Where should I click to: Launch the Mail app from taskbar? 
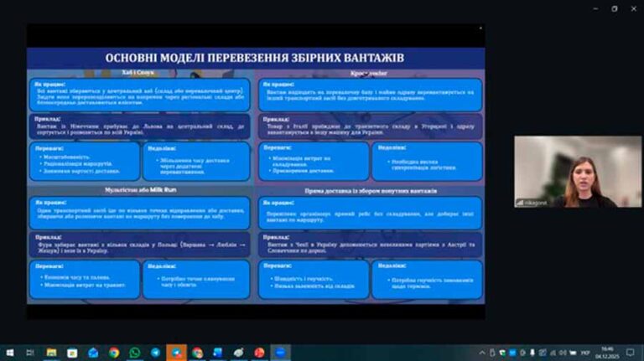coord(93,353)
